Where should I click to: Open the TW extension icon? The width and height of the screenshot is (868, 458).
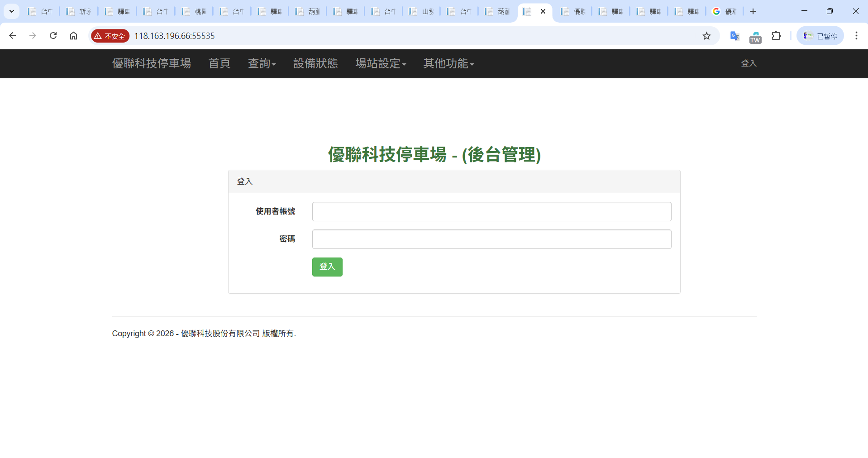tap(755, 37)
